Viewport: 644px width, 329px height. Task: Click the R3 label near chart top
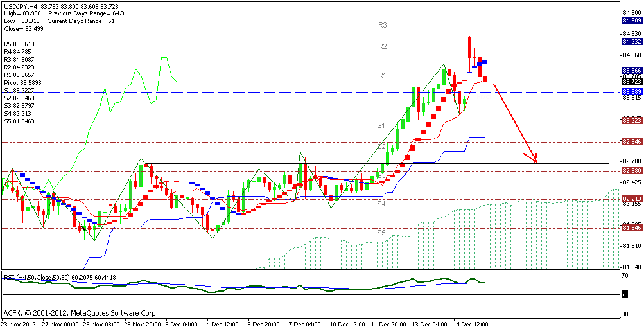(x=381, y=25)
